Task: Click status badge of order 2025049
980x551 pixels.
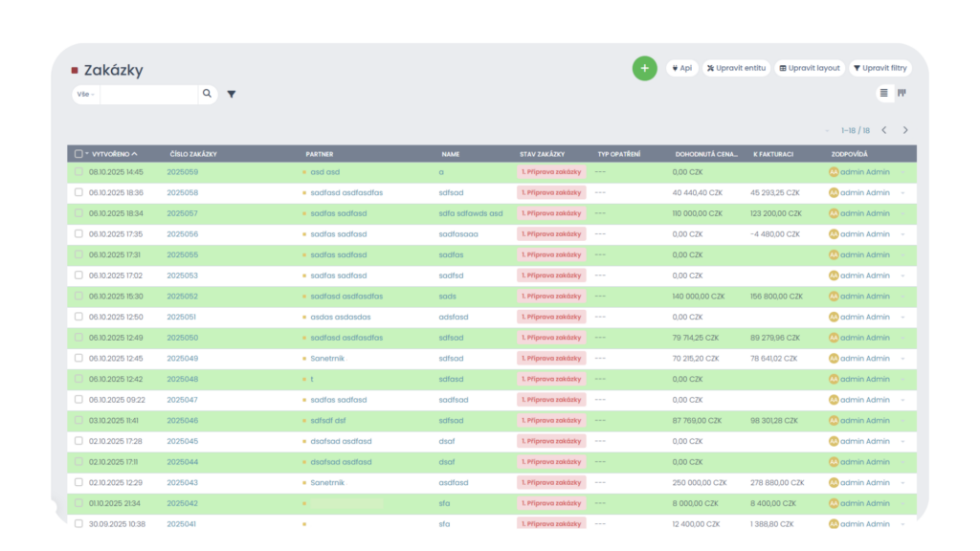Action: pos(550,359)
